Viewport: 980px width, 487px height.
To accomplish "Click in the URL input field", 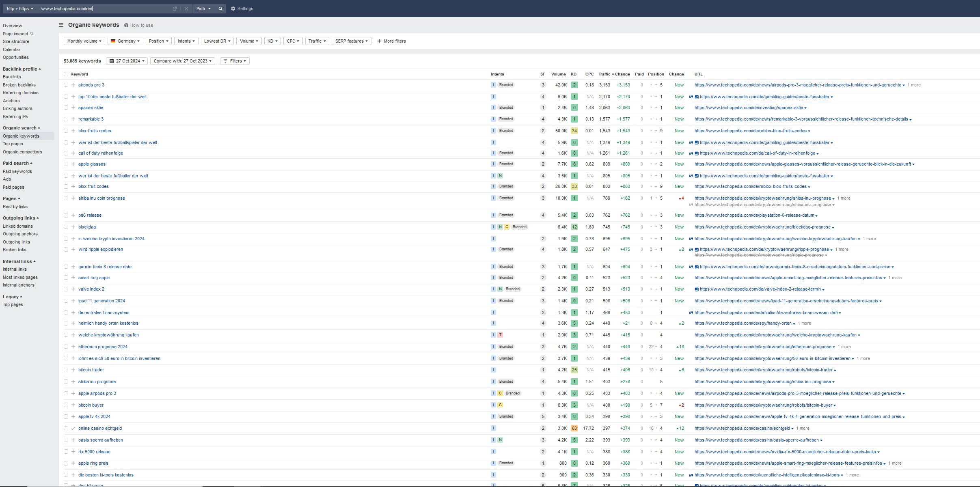I will point(106,9).
